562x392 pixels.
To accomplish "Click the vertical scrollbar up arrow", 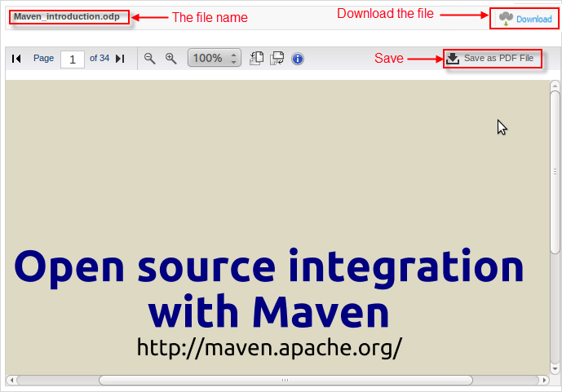I will [555, 85].
